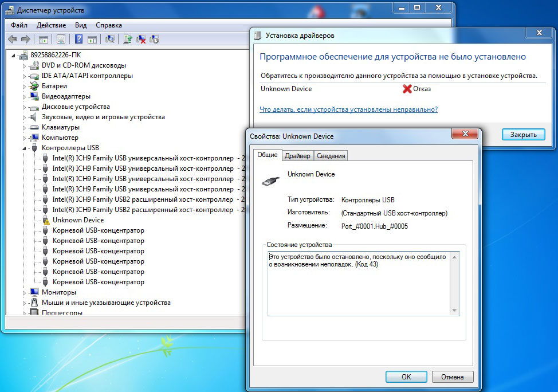558x392 pixels.
Task: Expand the Видеоадаптеры node
Action: pos(24,97)
